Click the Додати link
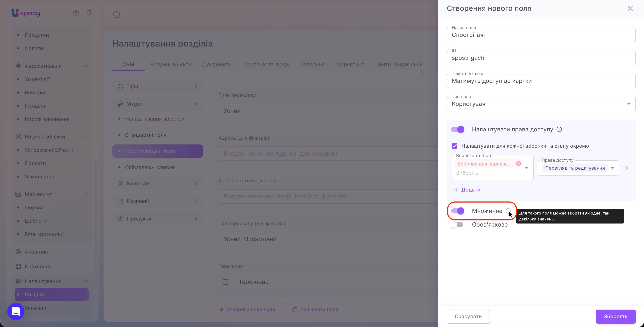This screenshot has height=327, width=644. click(467, 190)
